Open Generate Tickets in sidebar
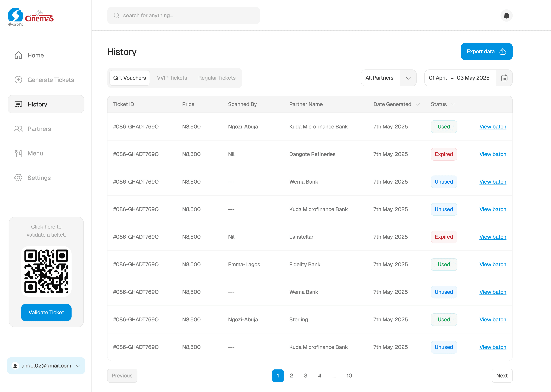The width and height of the screenshot is (551, 392). (x=46, y=80)
